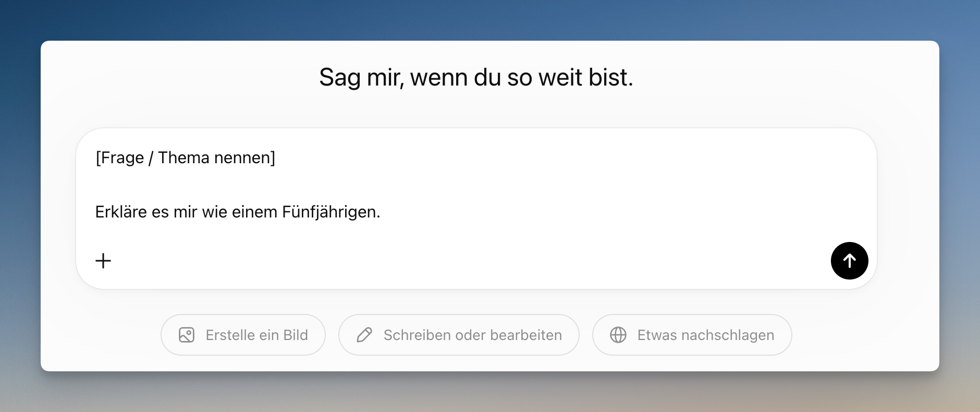
Task: Click the [Frage / Thema nennen] placeholder line
Action: tap(185, 157)
